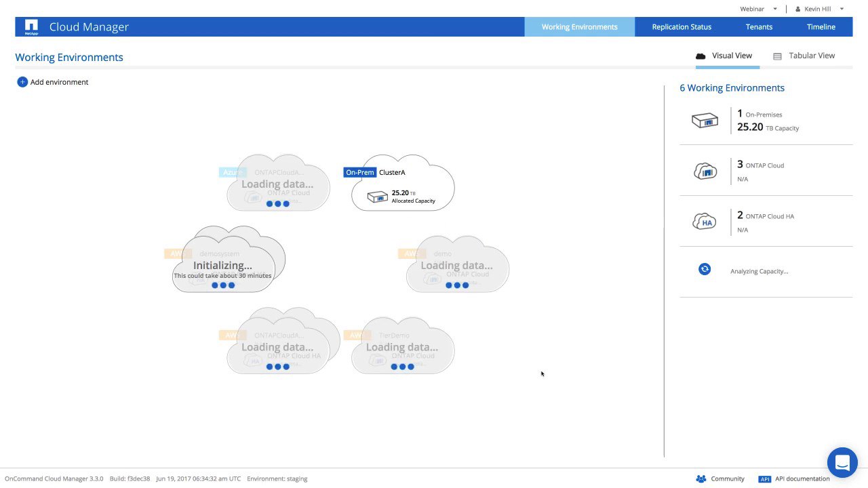This screenshot has width=868, height=488.
Task: Open the Timeline tab
Action: click(x=821, y=27)
